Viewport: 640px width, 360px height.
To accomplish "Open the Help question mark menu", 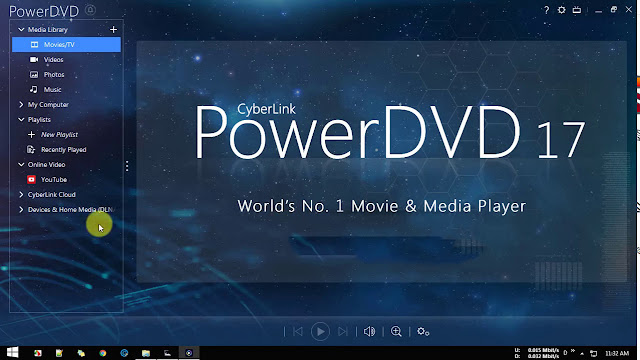I will point(547,10).
